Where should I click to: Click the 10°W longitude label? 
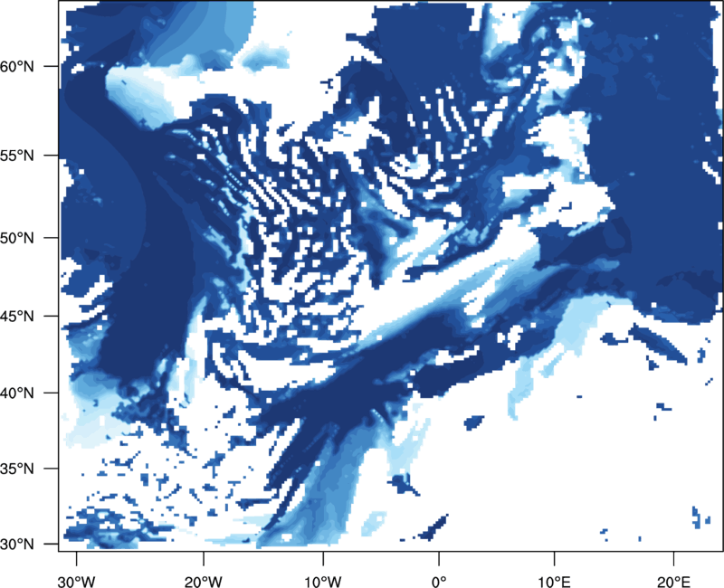[x=323, y=582]
